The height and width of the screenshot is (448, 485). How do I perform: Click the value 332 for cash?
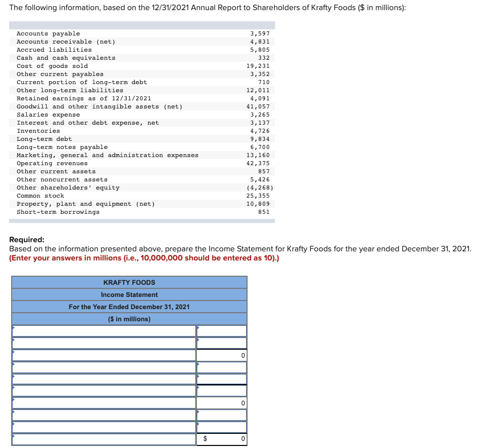click(x=264, y=58)
